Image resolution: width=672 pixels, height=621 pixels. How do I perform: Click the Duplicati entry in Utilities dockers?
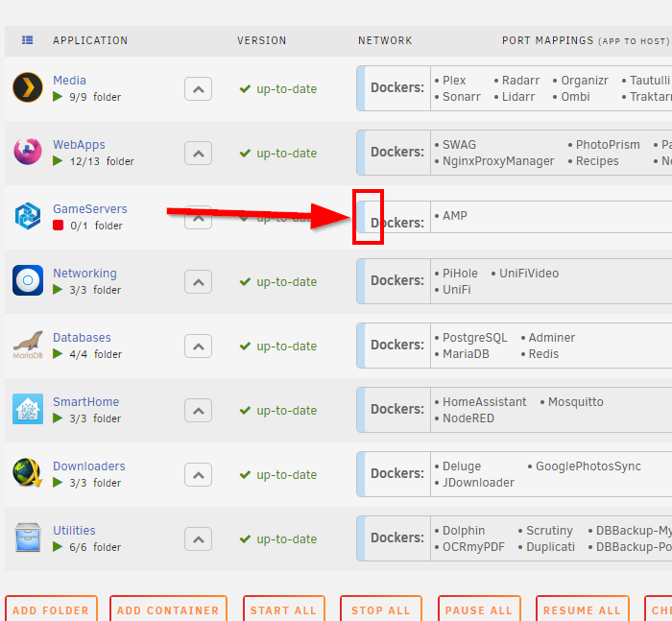coord(550,546)
